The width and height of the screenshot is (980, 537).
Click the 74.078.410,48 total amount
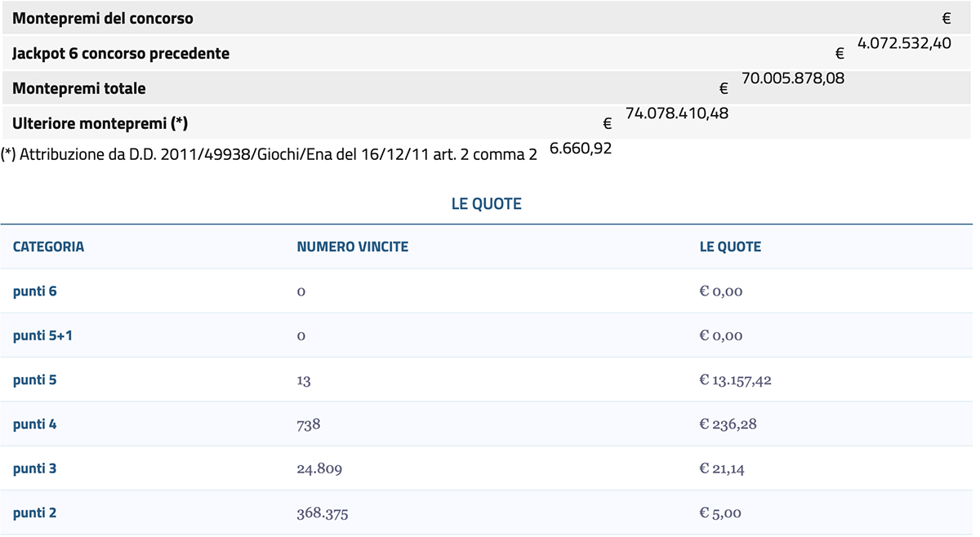click(x=677, y=113)
